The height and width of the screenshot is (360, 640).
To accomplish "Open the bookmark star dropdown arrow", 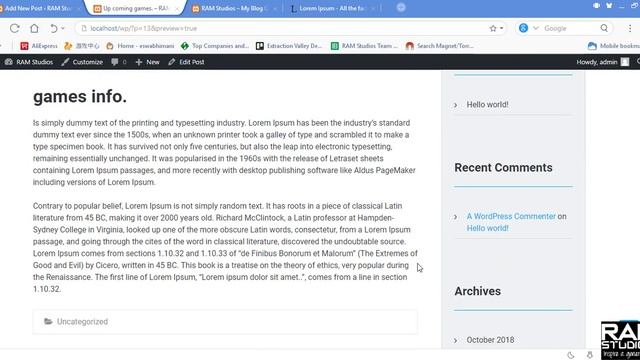I will (x=502, y=28).
